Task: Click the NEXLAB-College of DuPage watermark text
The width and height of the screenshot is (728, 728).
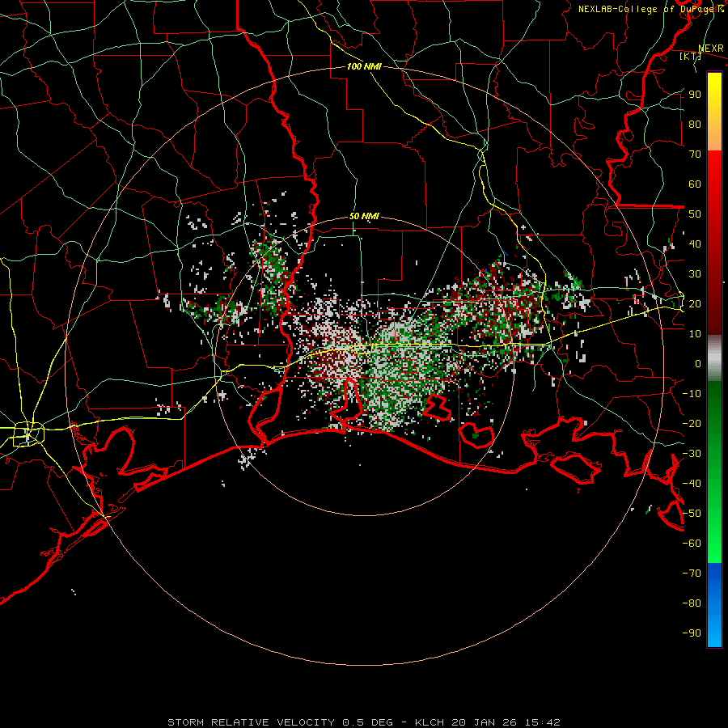Action: 651,9
